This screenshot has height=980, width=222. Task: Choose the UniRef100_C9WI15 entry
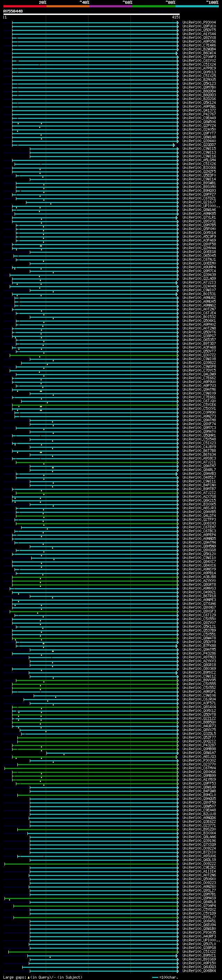(x=199, y=149)
